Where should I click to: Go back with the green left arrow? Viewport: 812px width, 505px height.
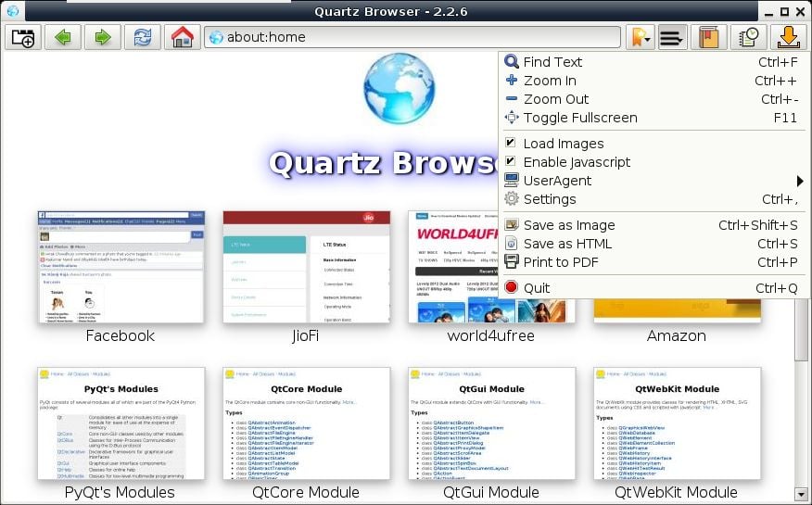click(x=63, y=37)
